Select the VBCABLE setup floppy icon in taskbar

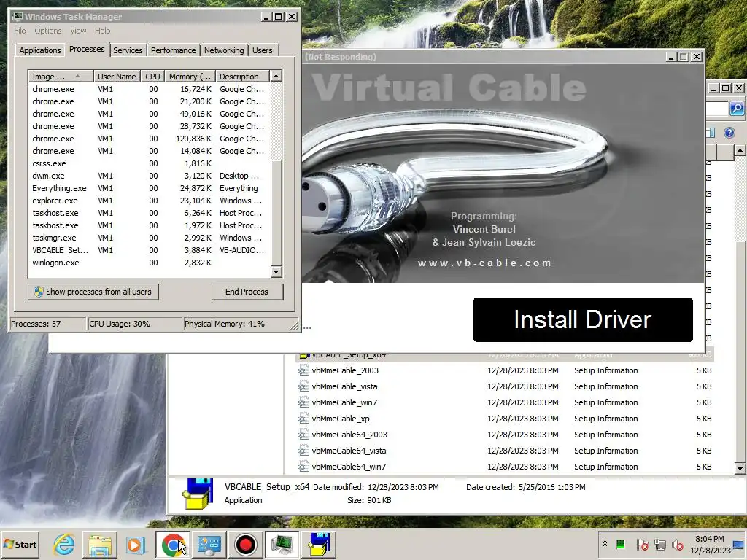pyautogui.click(x=319, y=544)
